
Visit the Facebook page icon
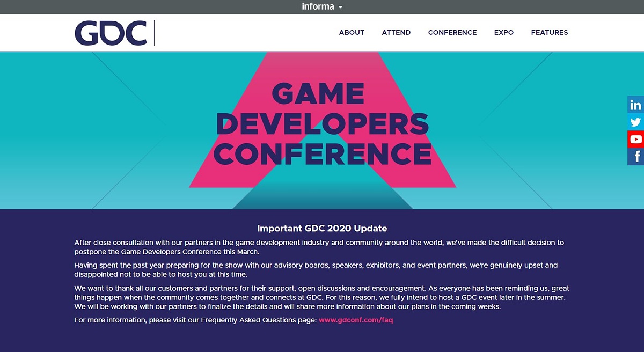[x=636, y=156]
